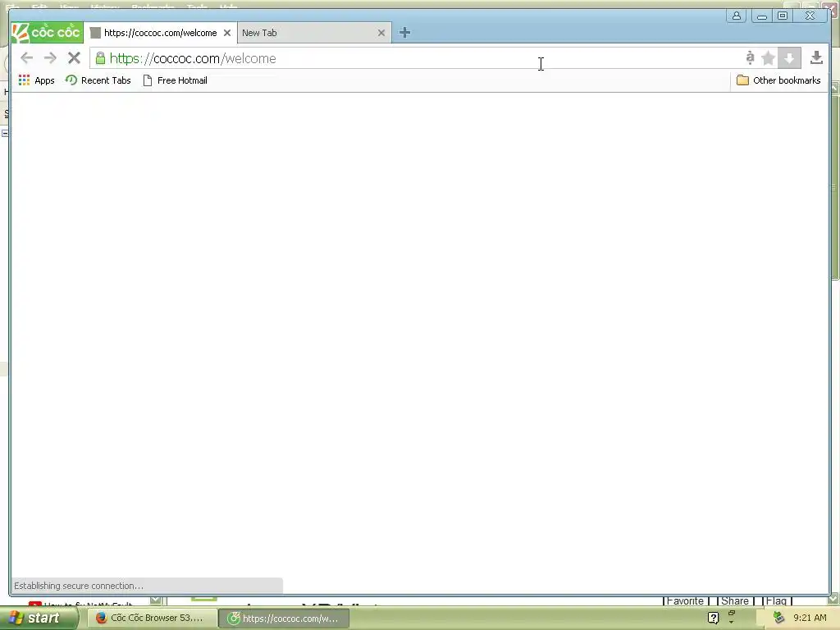Bookmark this page with the star
This screenshot has height=630, width=840.
pyautogui.click(x=768, y=58)
